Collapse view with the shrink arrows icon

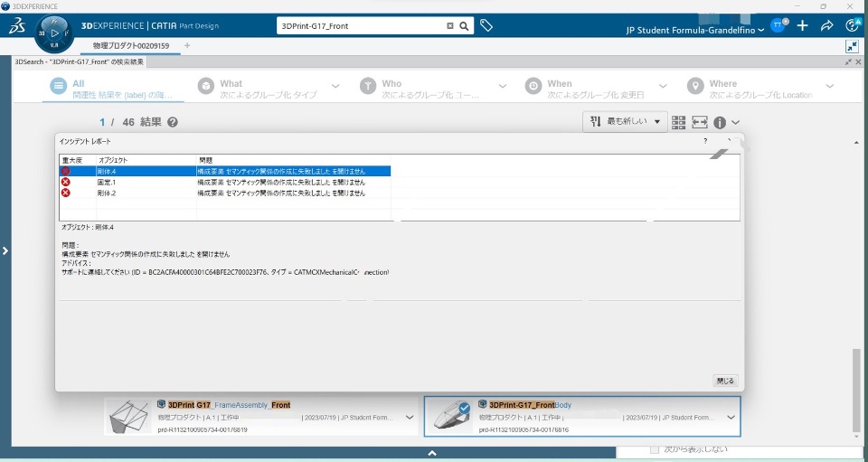click(852, 46)
